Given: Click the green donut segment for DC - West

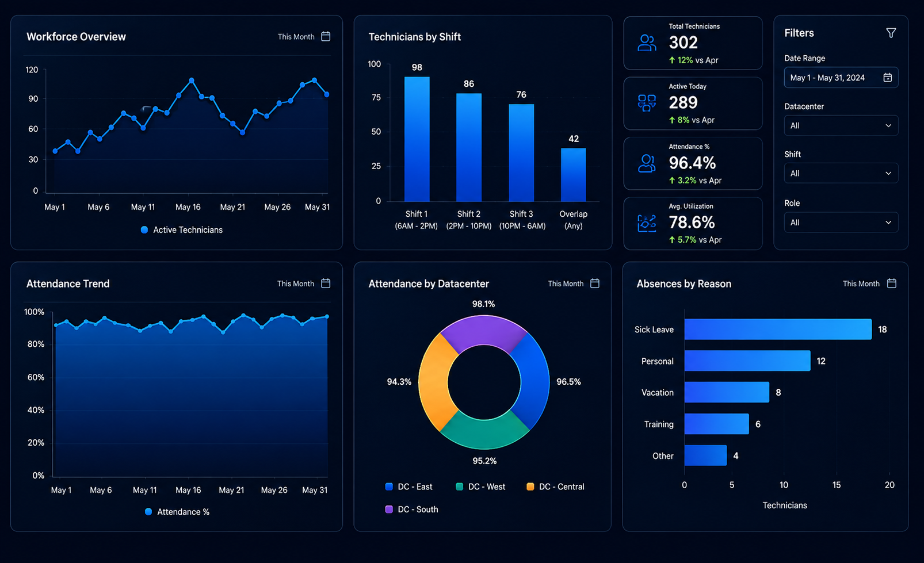Looking at the screenshot, I should (484, 435).
